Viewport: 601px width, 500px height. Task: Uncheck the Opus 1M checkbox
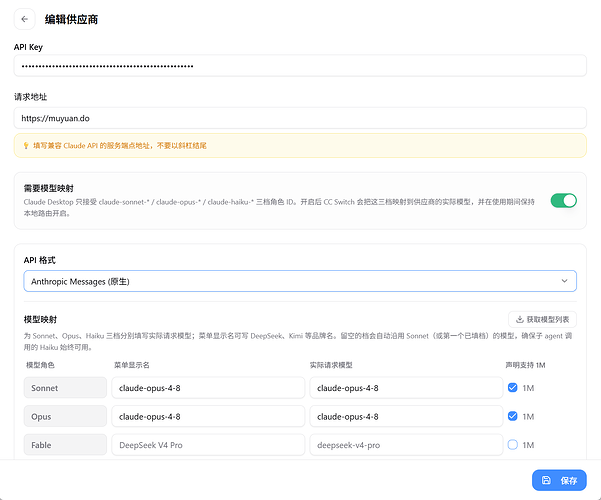(x=512, y=416)
